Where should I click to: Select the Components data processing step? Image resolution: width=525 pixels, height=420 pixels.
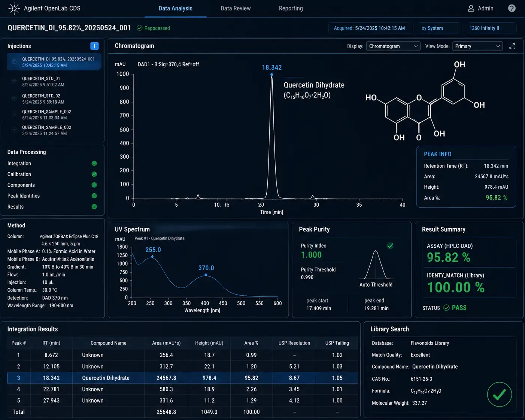point(52,185)
